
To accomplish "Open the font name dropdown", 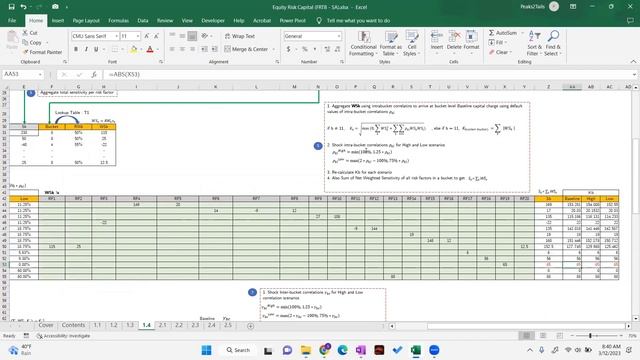I will (116, 36).
